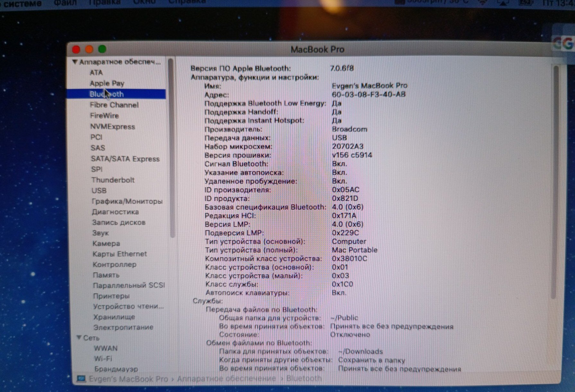Select NVMExpress in the sidebar

(x=112, y=126)
